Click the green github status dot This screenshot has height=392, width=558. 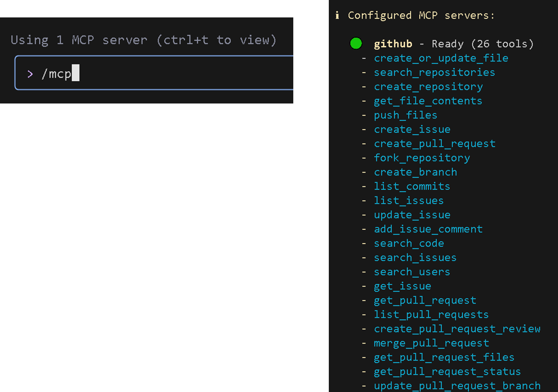pyautogui.click(x=356, y=44)
